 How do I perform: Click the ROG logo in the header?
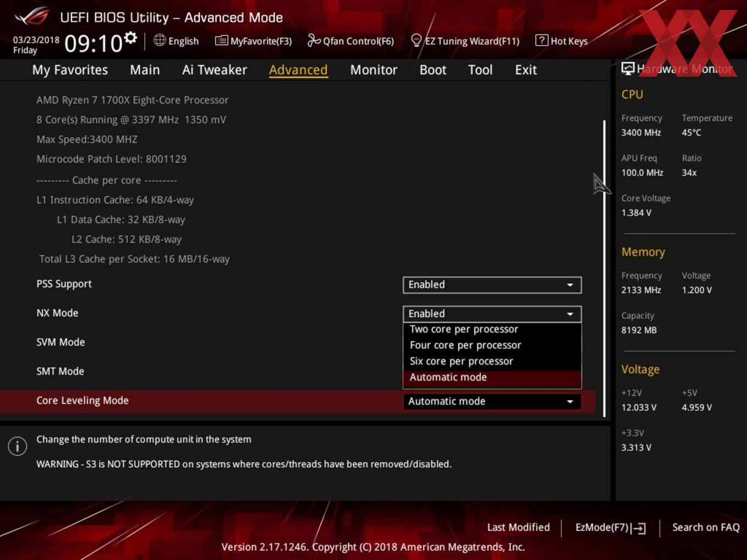point(32,16)
